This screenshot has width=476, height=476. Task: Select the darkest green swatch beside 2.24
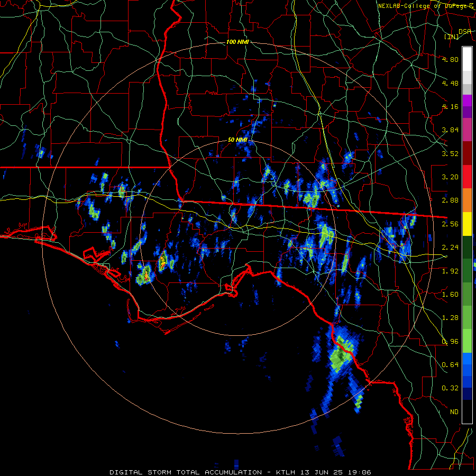click(467, 247)
